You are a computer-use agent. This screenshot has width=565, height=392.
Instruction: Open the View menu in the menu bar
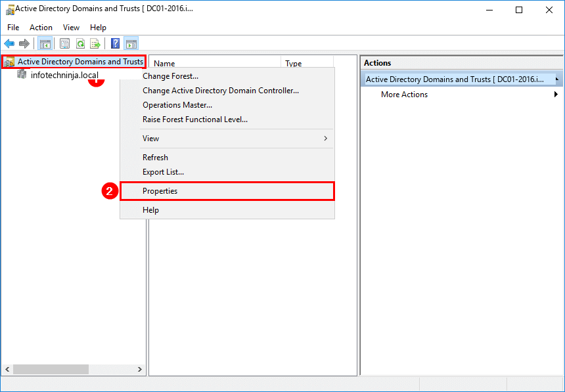(x=71, y=28)
